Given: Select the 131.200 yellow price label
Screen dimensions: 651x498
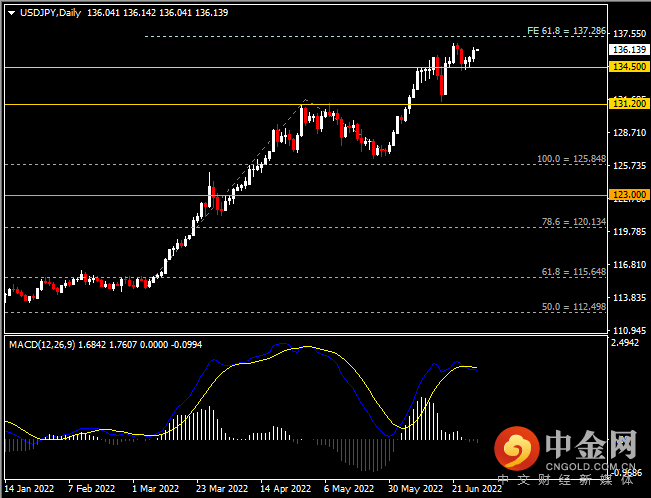Looking at the screenshot, I should tap(629, 103).
